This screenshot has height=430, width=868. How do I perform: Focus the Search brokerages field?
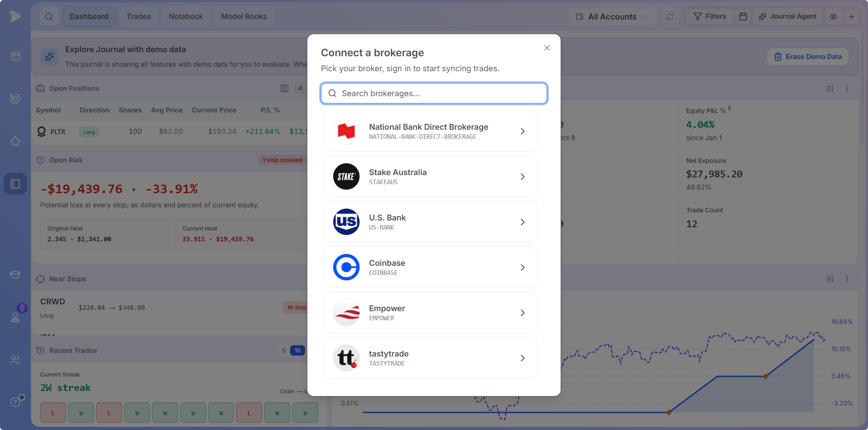coord(434,93)
